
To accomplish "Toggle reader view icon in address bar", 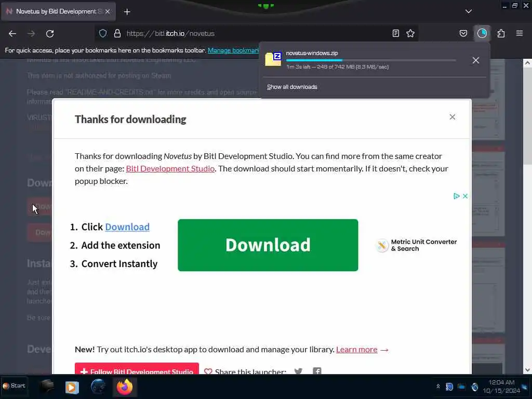I will [x=395, y=33].
